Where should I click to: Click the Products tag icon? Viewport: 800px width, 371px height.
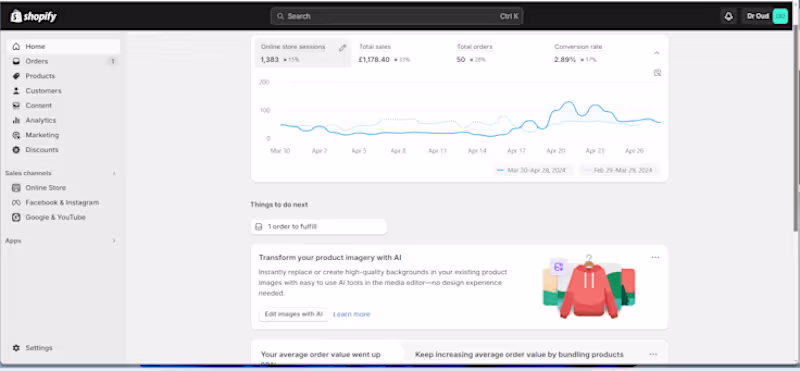point(16,76)
